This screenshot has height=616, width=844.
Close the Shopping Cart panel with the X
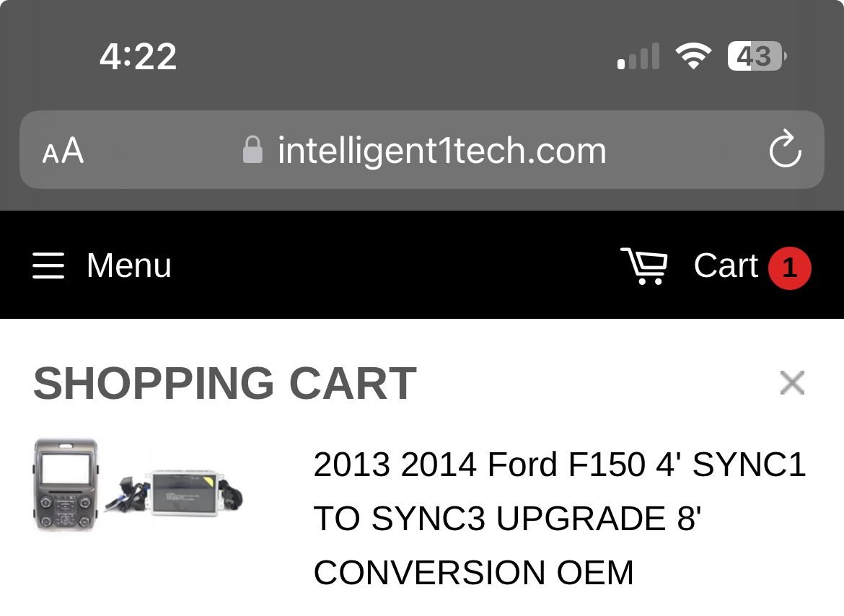792,383
